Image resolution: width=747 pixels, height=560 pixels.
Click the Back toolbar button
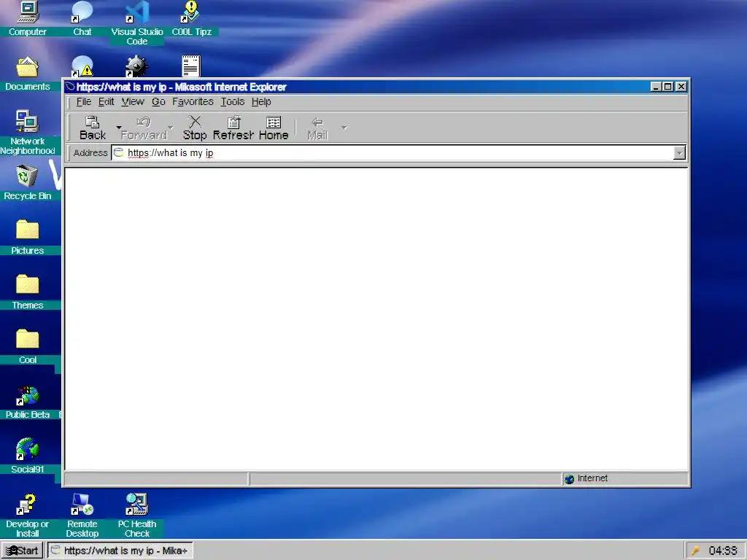[93, 128]
